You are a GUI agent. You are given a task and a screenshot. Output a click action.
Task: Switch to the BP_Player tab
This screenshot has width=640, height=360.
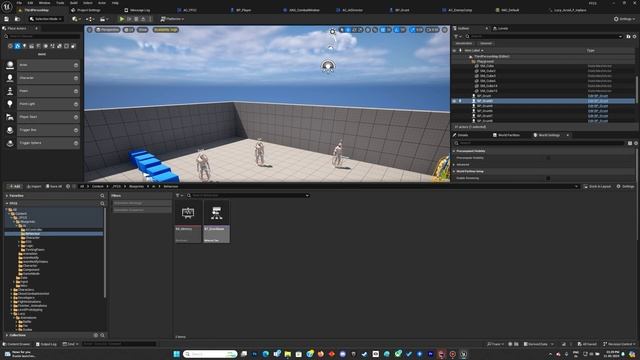(243, 10)
